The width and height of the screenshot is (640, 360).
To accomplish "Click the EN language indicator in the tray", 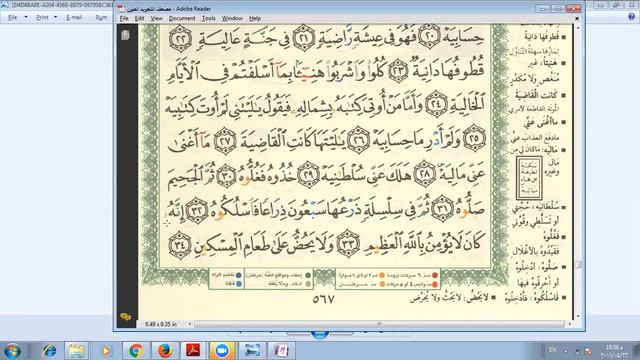I will (553, 350).
